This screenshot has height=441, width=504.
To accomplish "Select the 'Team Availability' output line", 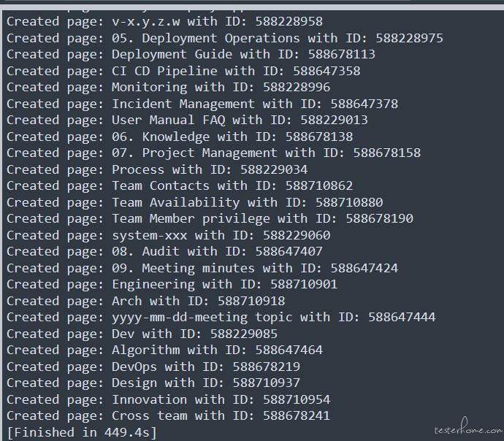I will 195,202.
